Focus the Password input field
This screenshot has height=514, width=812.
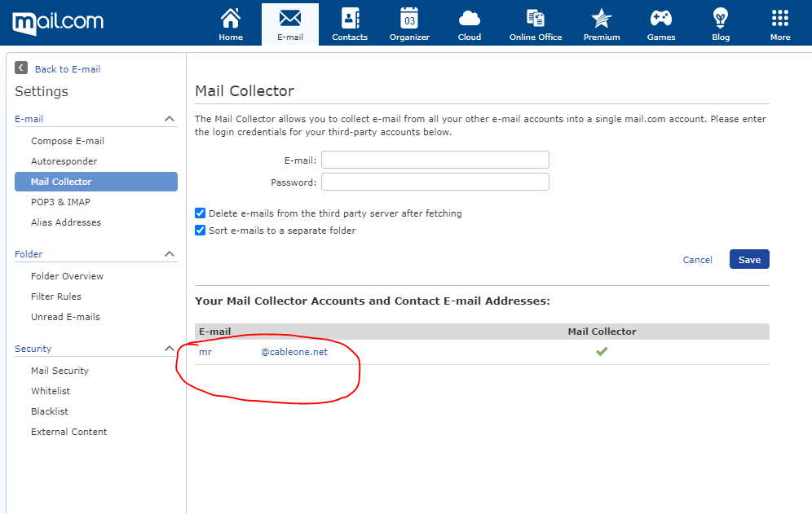pyautogui.click(x=435, y=182)
